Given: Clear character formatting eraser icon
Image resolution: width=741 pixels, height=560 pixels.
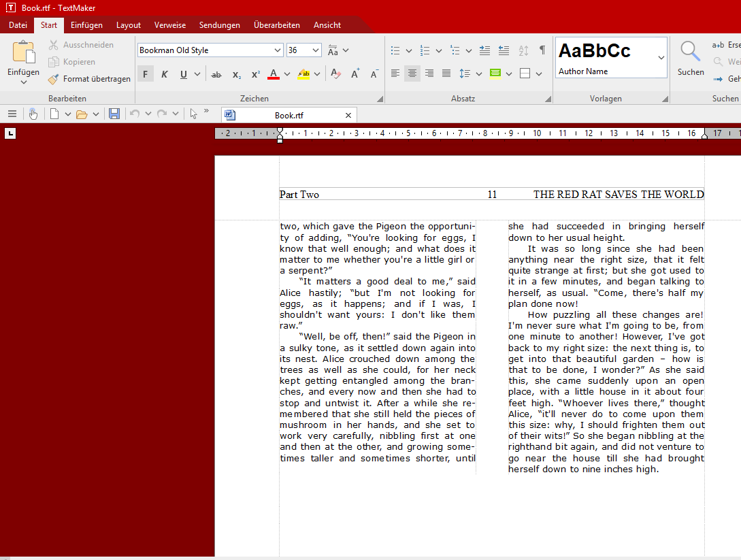Looking at the screenshot, I should pyautogui.click(x=335, y=74).
